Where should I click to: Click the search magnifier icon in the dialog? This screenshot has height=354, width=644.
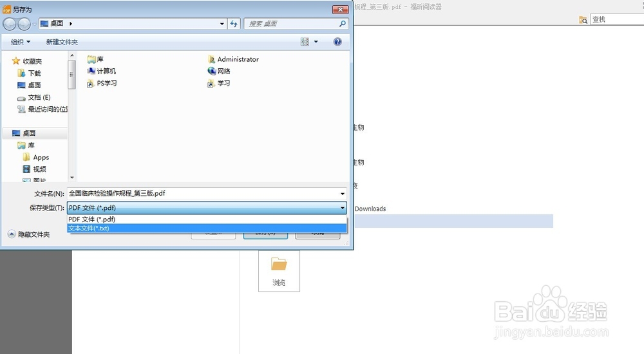point(342,24)
